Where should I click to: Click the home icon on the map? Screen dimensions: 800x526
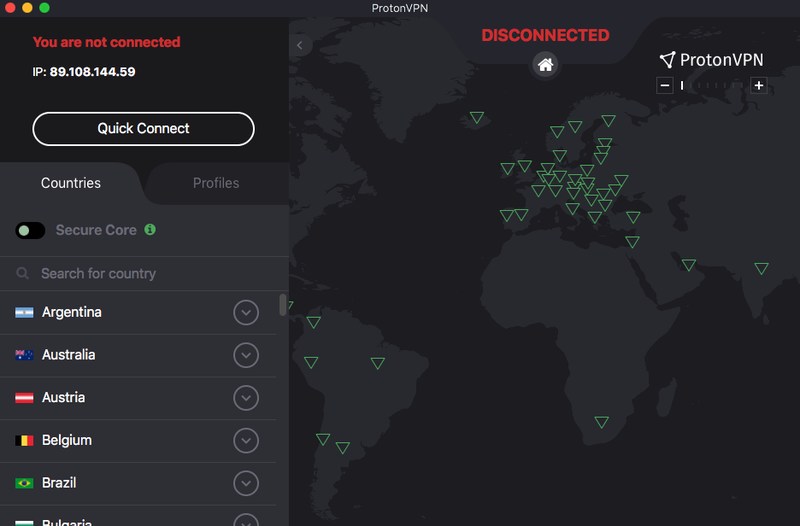[545, 65]
